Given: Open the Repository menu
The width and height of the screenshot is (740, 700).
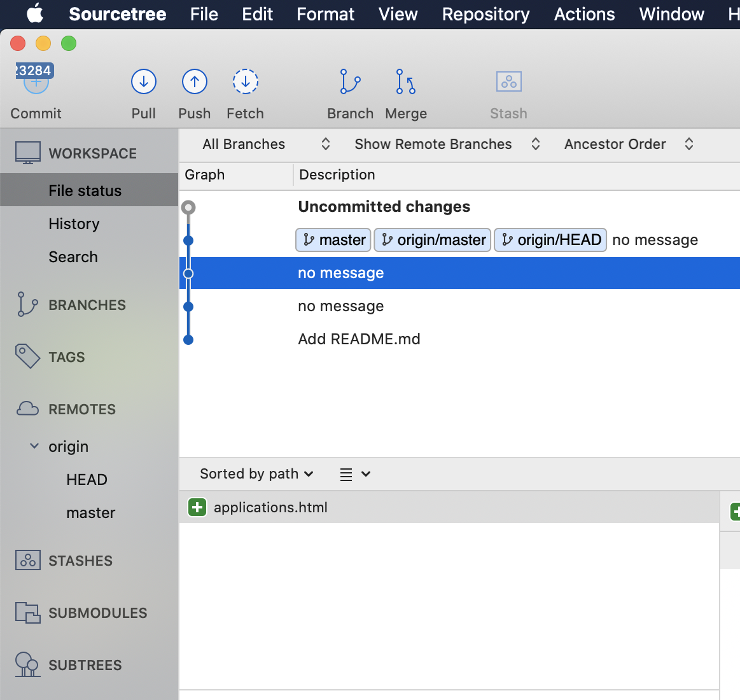Looking at the screenshot, I should [x=485, y=14].
